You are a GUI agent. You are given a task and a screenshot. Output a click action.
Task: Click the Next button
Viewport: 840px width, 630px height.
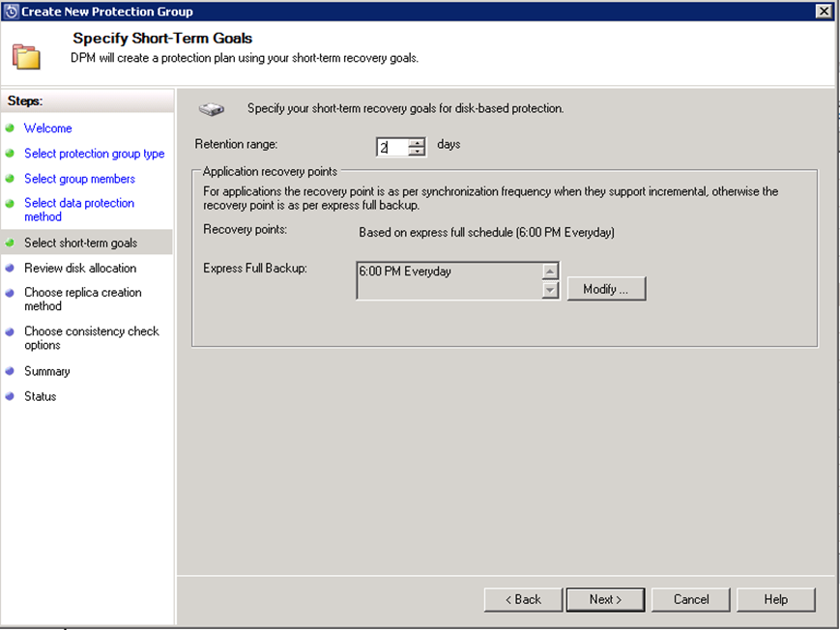605,599
